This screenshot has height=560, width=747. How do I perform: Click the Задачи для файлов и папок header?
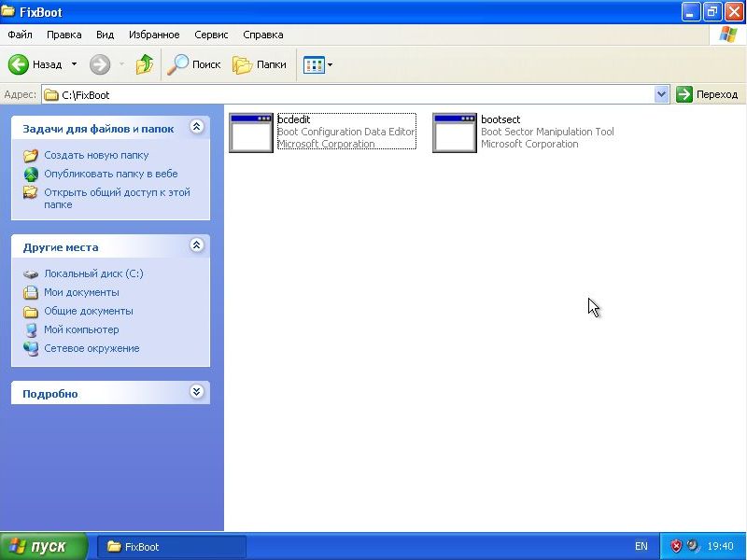pos(98,129)
